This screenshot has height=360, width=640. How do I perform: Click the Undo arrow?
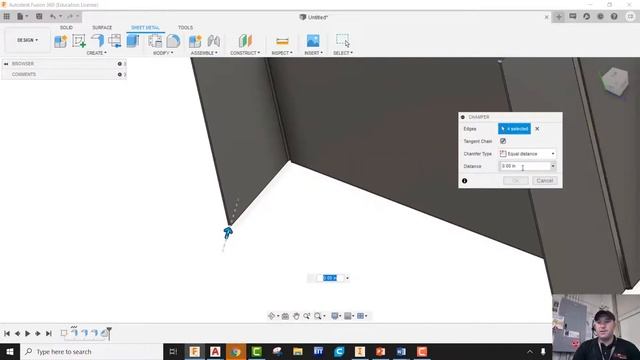pos(53,17)
